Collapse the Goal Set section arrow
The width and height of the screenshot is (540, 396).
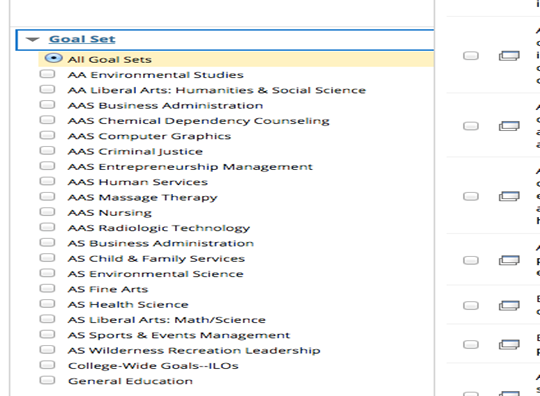(x=33, y=39)
